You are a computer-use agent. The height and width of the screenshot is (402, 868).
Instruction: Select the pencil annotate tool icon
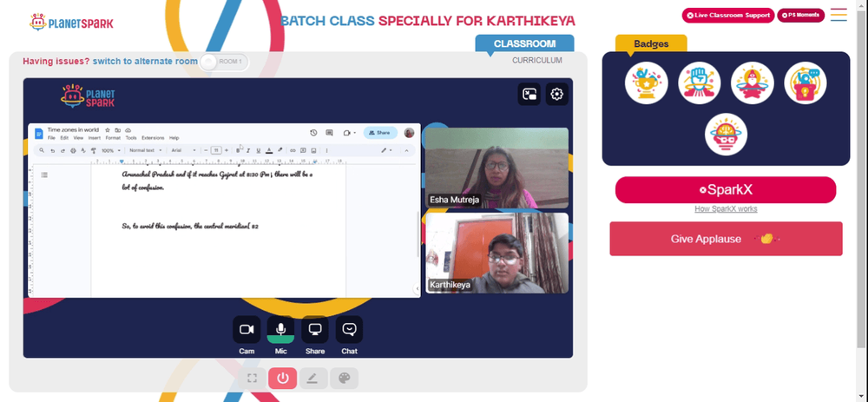(x=313, y=379)
